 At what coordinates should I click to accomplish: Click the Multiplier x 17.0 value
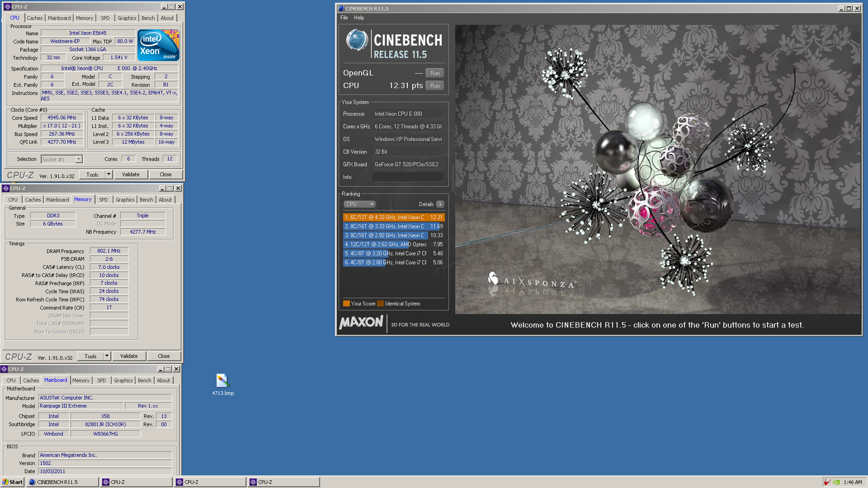tap(62, 126)
